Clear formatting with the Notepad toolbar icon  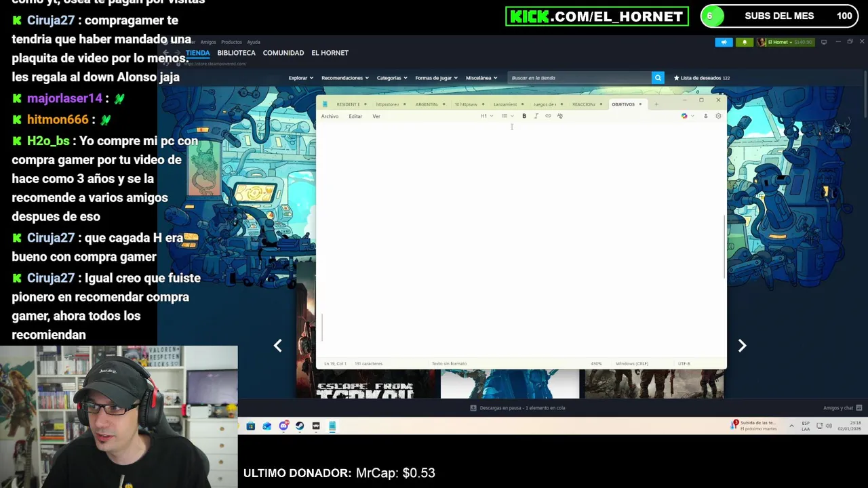coord(559,116)
